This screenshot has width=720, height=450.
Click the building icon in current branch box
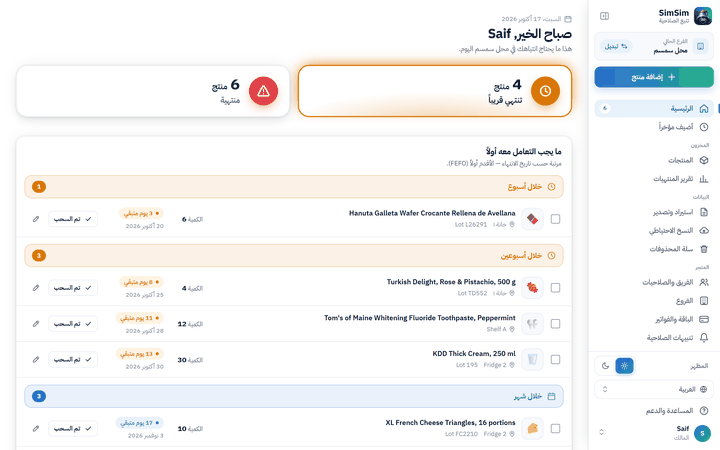[x=700, y=46]
